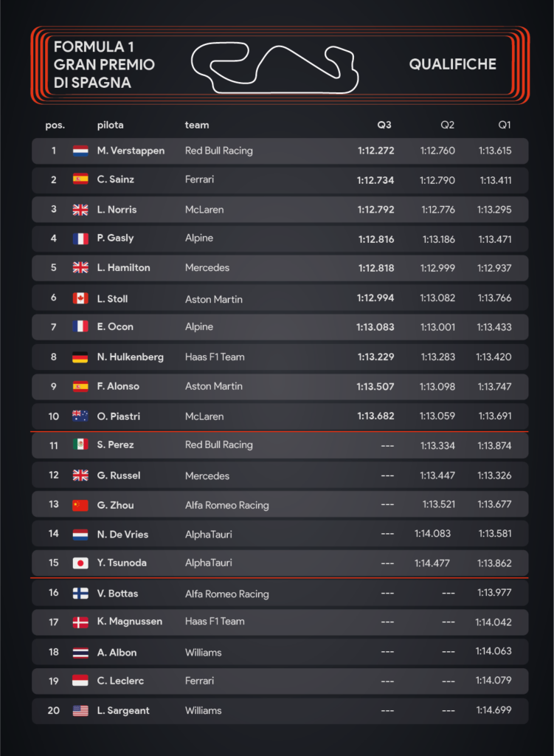Viewport: 554px width, 756px height.
Task: Select the Q1 column header
Action: click(505, 125)
